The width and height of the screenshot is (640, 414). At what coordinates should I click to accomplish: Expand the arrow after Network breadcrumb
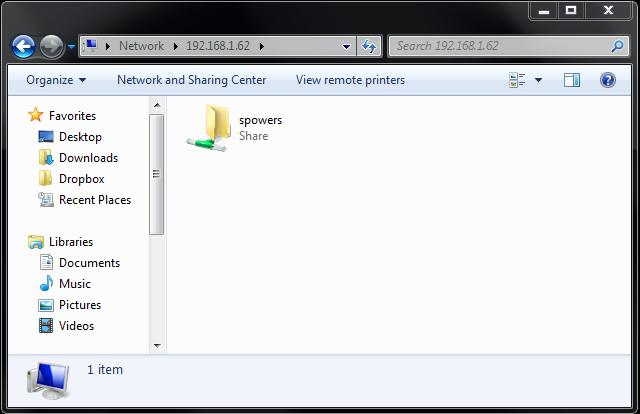tap(176, 46)
